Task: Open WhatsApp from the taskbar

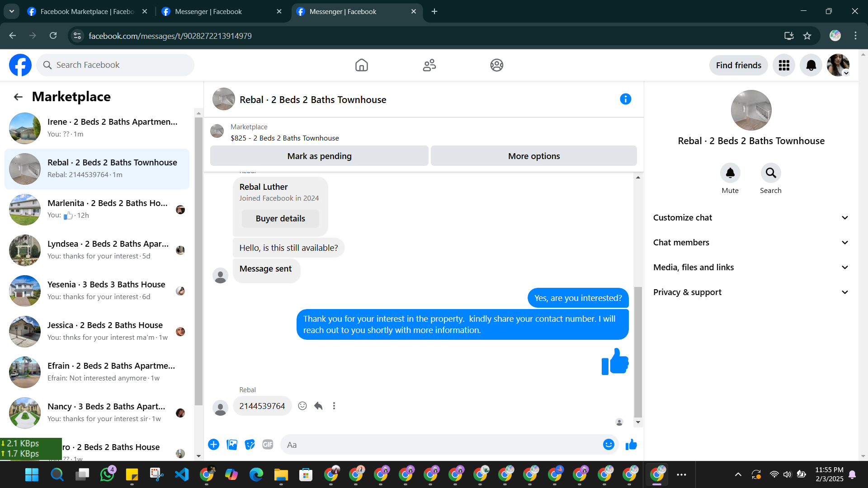Action: pos(107,474)
